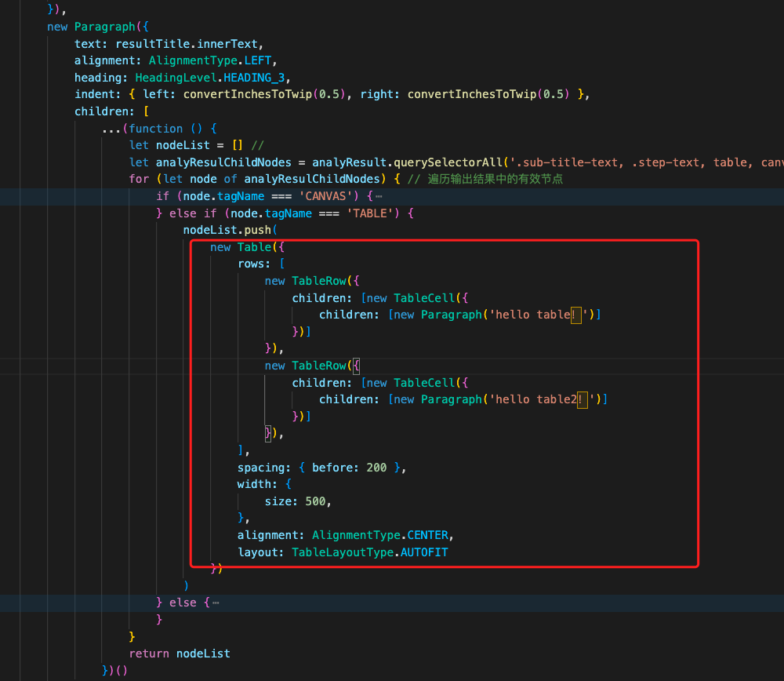Screen dimensions: 784x681
Task: Click the 'TABLE' string literal
Action: click(370, 213)
